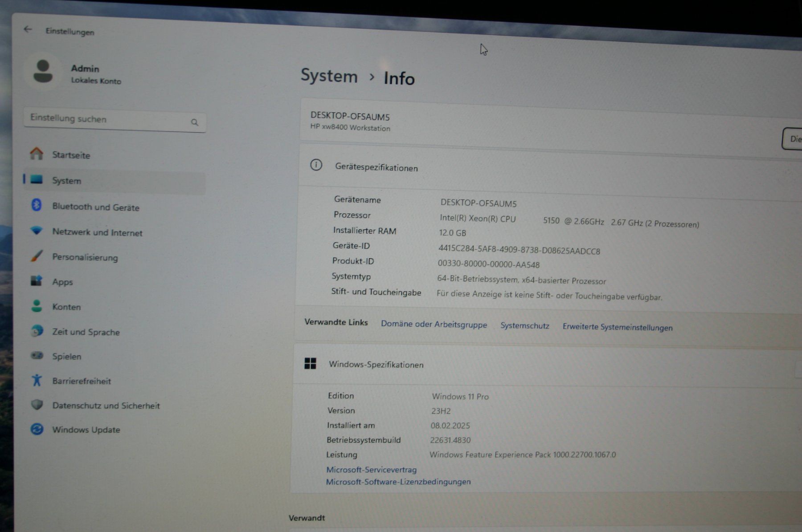Click the Admin profile avatar
The width and height of the screenshot is (802, 532).
(x=43, y=72)
